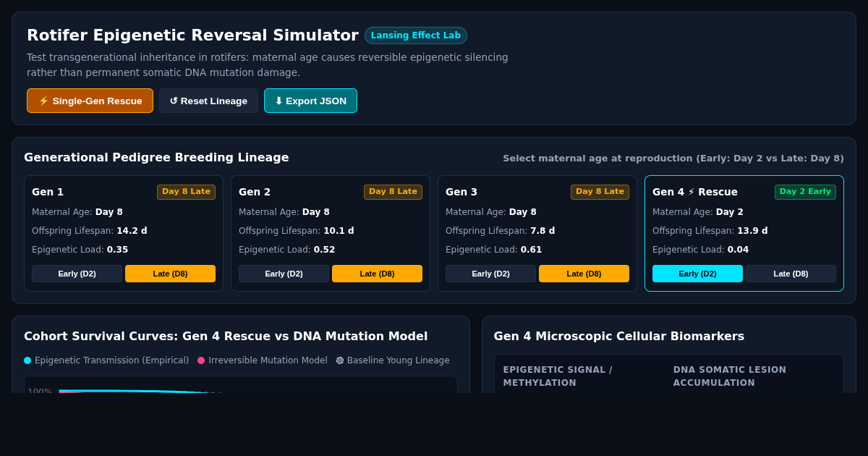
Task: Set Gen 4 to Early (D2)
Action: point(697,274)
